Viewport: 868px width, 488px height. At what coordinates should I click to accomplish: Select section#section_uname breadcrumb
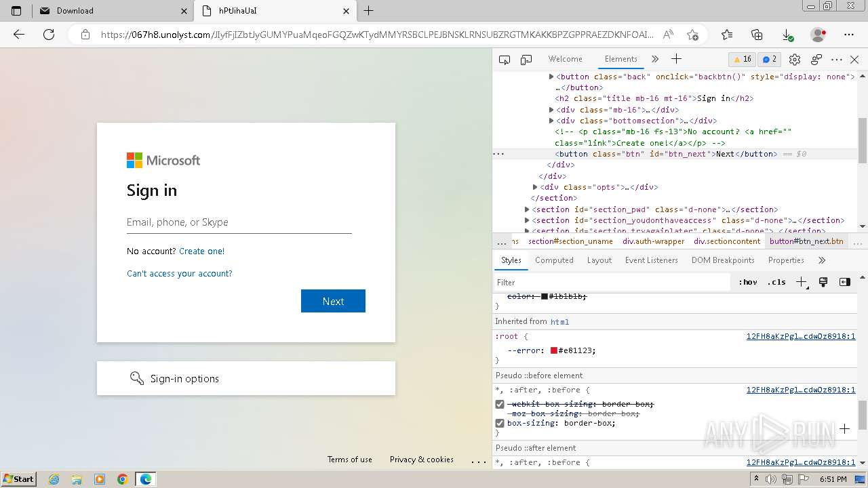570,241
